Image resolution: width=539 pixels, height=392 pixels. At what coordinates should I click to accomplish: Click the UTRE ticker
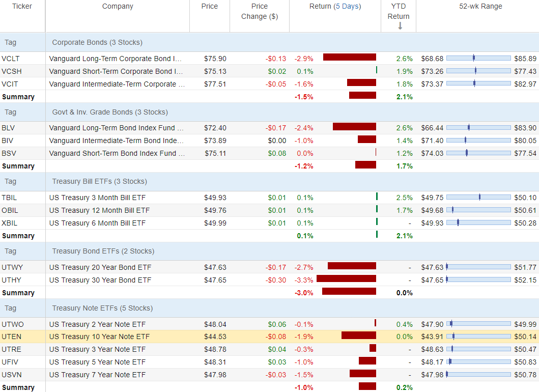(x=11, y=349)
